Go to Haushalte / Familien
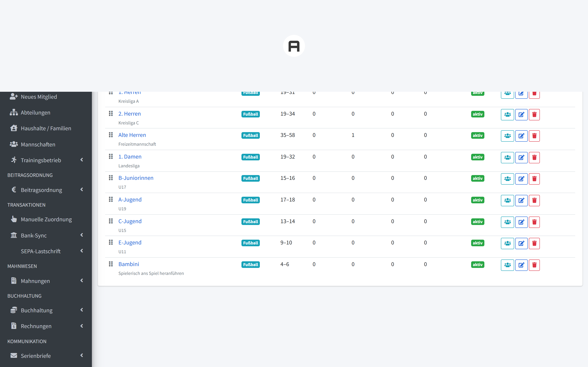588x367 pixels. pos(46,128)
